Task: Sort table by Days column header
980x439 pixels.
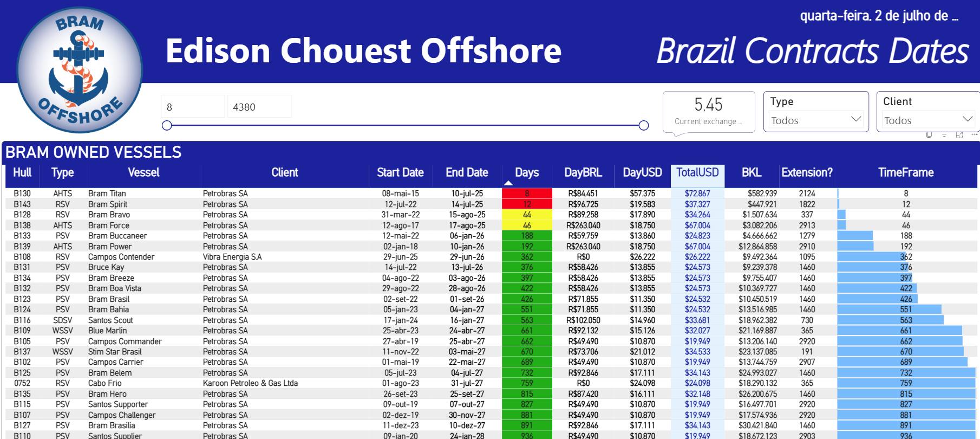Action: (527, 172)
